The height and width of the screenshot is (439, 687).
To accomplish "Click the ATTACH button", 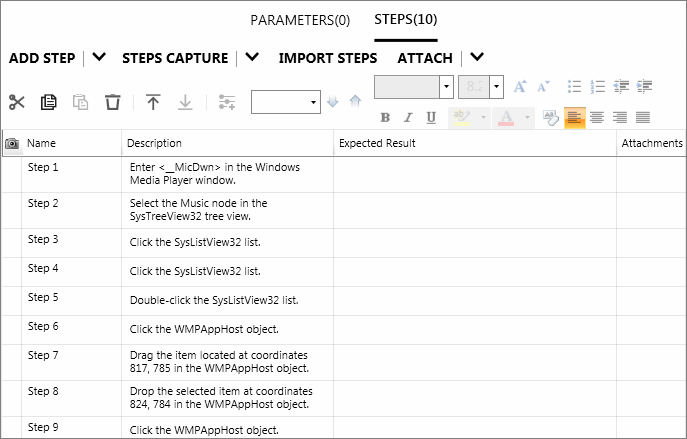I will 425,58.
